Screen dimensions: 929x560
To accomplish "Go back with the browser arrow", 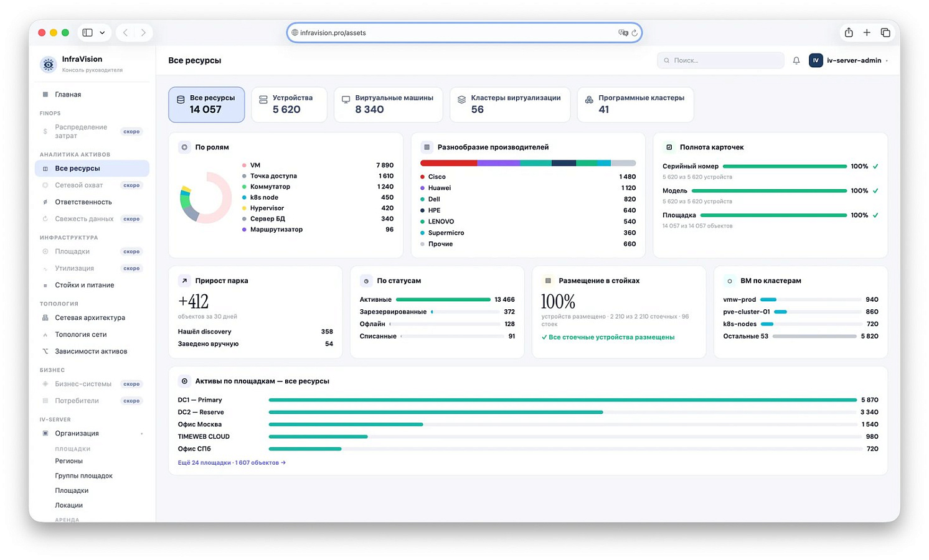I will tap(125, 32).
